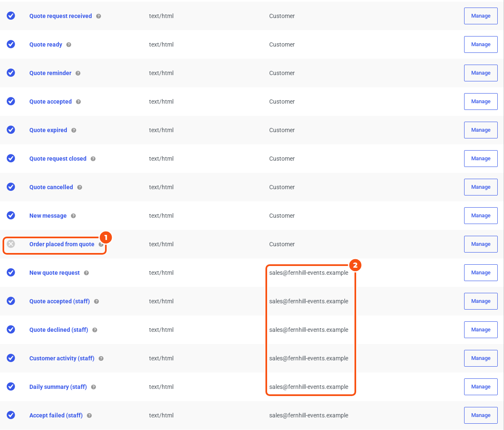
Task: Click Manage for Quote declined (staff)
Action: 481,330
